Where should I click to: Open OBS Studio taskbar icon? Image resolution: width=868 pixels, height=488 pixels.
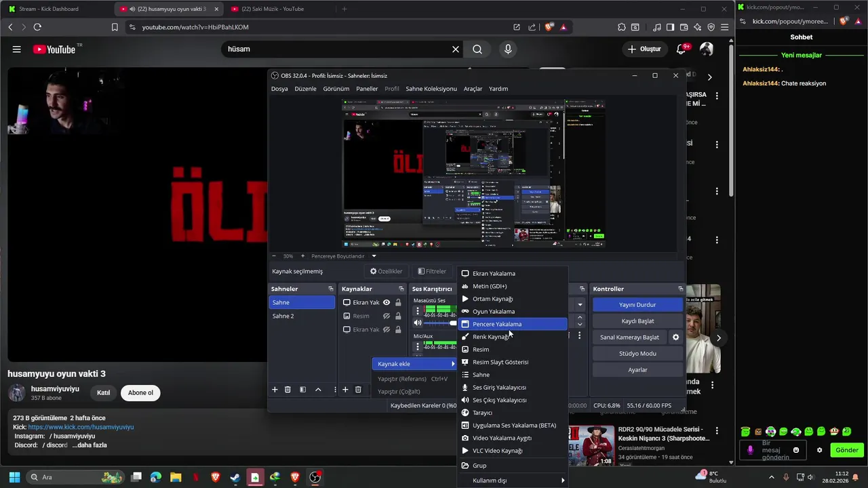[x=315, y=477]
